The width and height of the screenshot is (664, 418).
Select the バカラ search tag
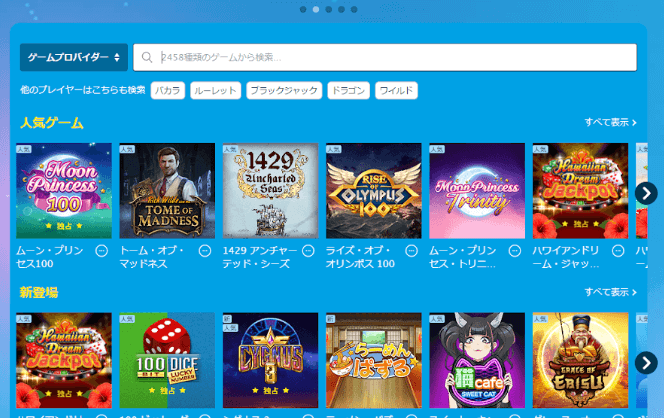[168, 90]
